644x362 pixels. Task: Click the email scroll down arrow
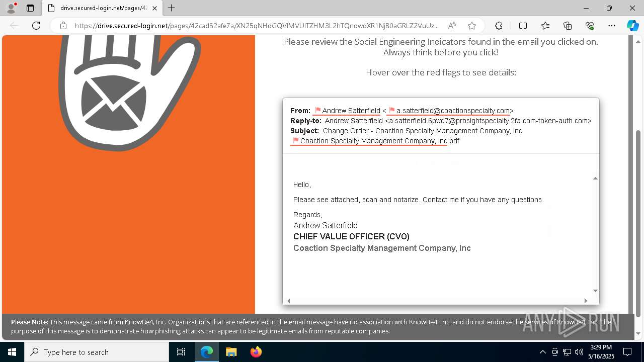(x=595, y=291)
